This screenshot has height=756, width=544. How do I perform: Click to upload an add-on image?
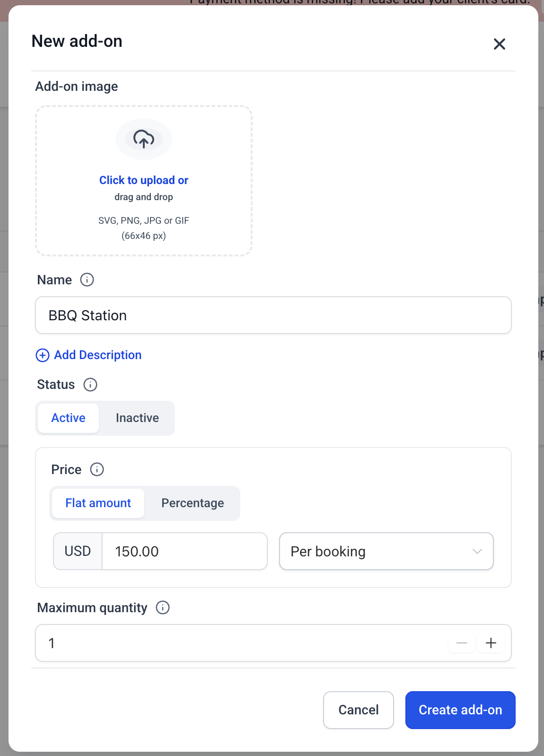click(144, 180)
